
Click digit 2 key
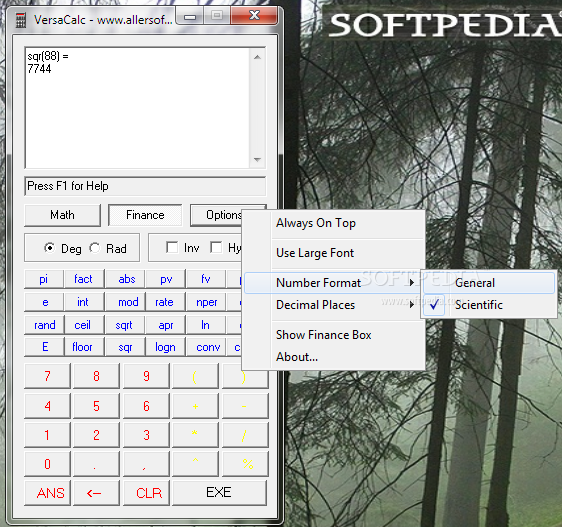click(x=96, y=435)
